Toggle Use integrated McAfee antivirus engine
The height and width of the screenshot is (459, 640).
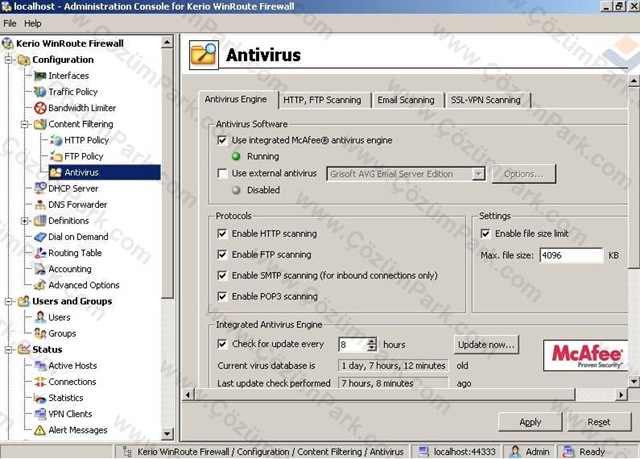(222, 141)
